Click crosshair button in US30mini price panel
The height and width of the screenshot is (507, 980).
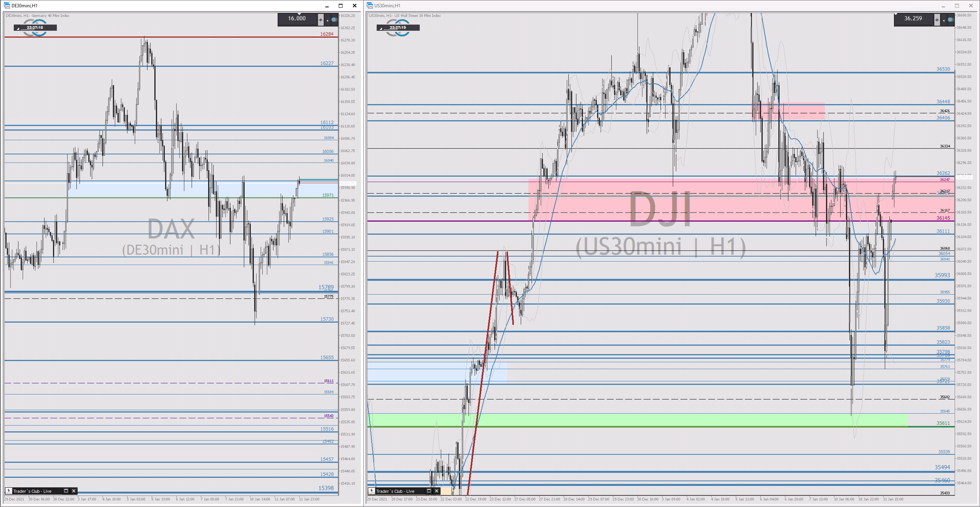coord(937,19)
